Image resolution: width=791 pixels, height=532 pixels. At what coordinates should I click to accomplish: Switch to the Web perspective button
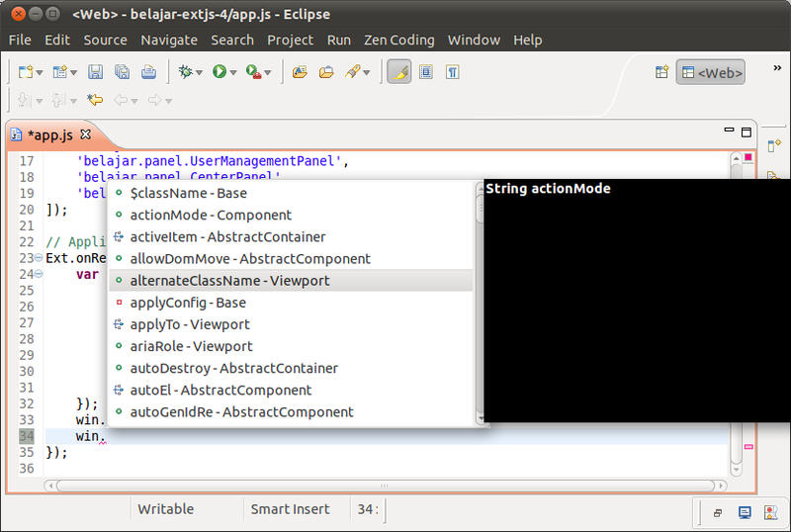click(x=710, y=72)
